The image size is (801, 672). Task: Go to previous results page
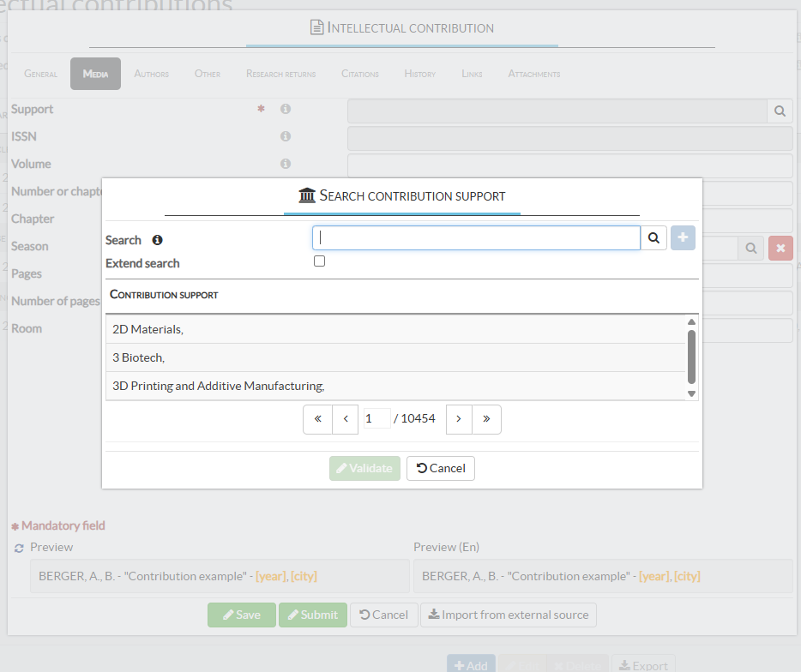click(345, 419)
